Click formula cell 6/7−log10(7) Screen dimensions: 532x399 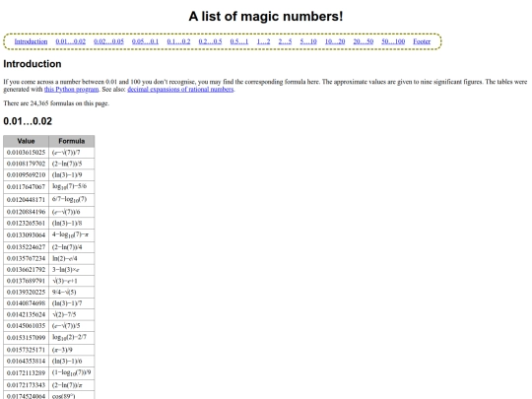[72, 199]
